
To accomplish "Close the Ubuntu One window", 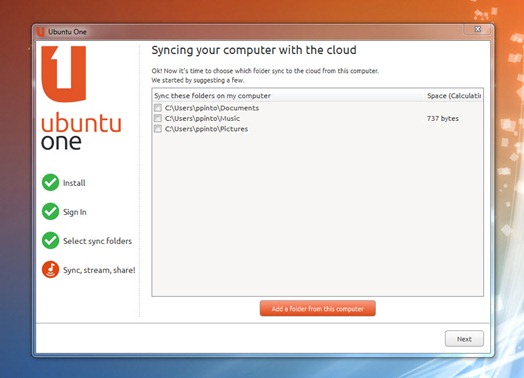I will [x=478, y=29].
